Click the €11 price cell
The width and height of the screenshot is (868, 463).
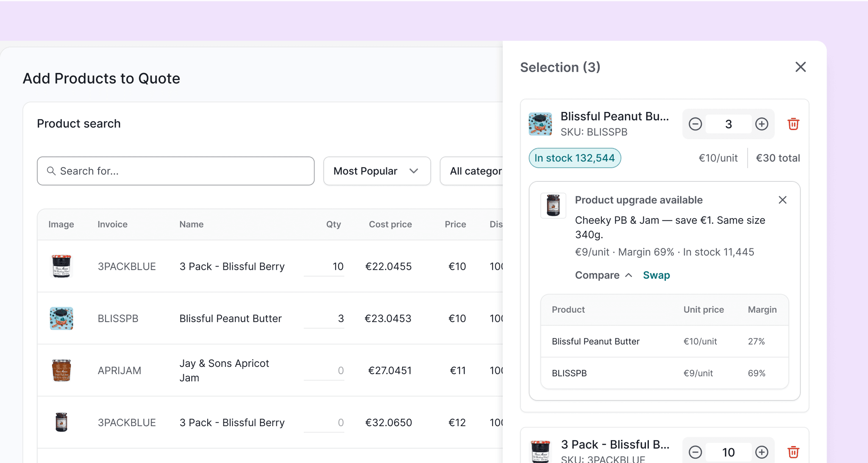(458, 371)
